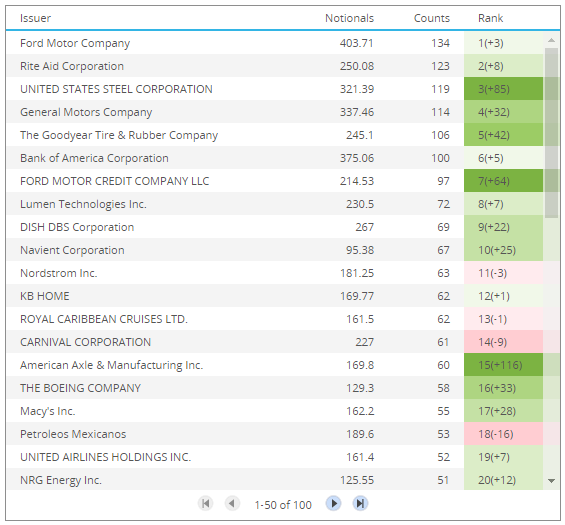Click notional value 403.71

(357, 43)
